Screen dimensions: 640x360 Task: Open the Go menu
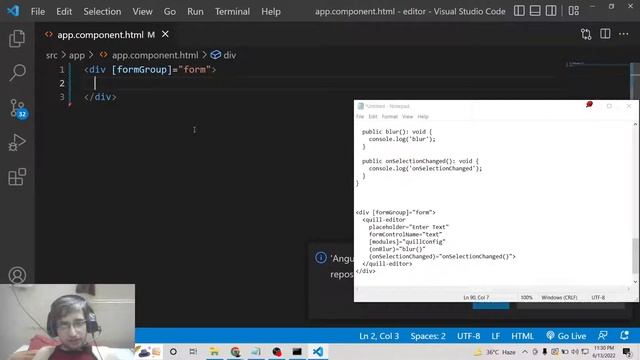170,11
